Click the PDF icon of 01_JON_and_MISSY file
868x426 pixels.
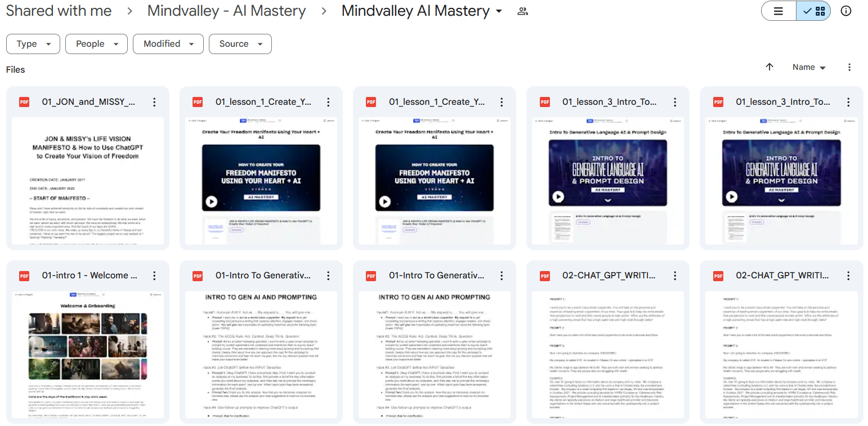click(x=24, y=102)
